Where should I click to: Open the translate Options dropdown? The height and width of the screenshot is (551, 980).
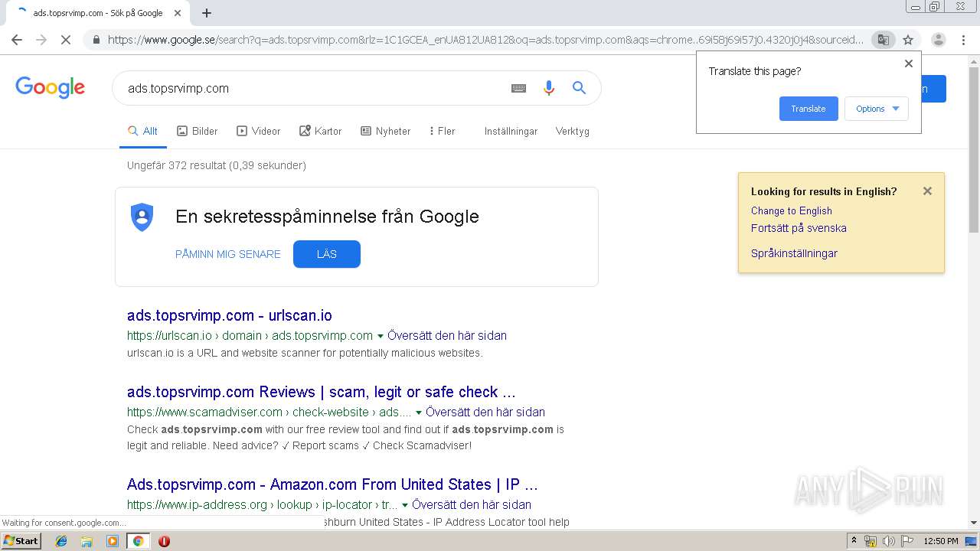(x=877, y=109)
